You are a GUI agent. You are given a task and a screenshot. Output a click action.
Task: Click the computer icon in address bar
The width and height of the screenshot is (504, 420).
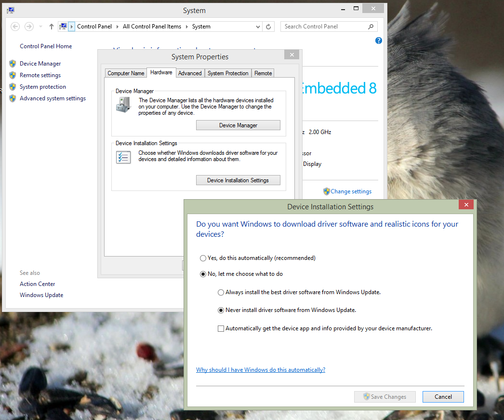coord(63,27)
